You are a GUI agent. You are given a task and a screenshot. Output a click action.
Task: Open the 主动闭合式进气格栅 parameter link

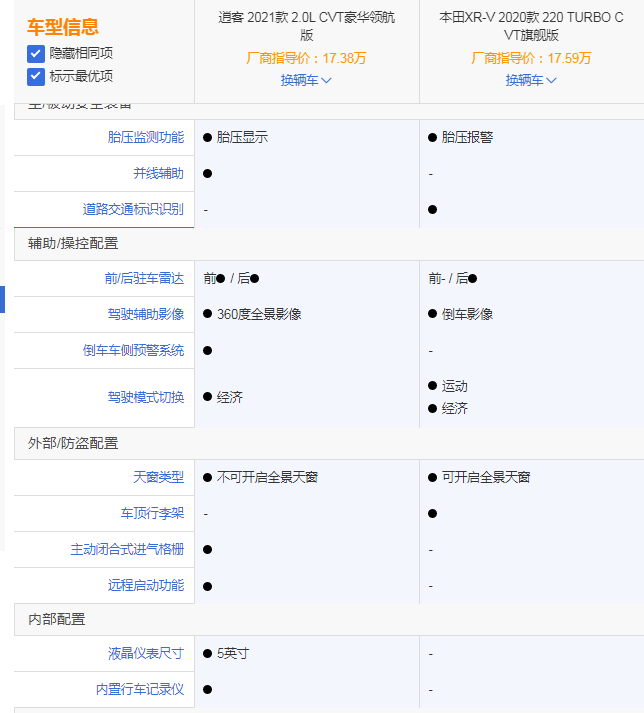[127, 549]
